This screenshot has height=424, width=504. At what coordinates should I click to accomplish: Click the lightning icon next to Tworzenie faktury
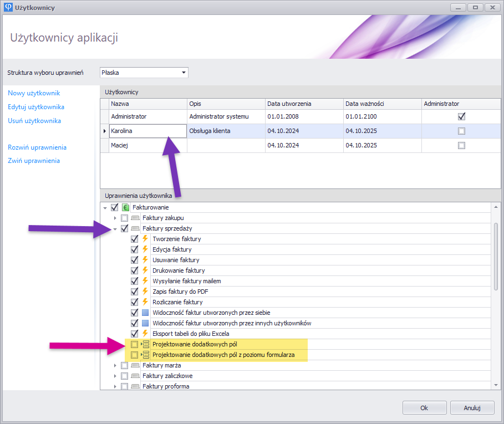(145, 239)
